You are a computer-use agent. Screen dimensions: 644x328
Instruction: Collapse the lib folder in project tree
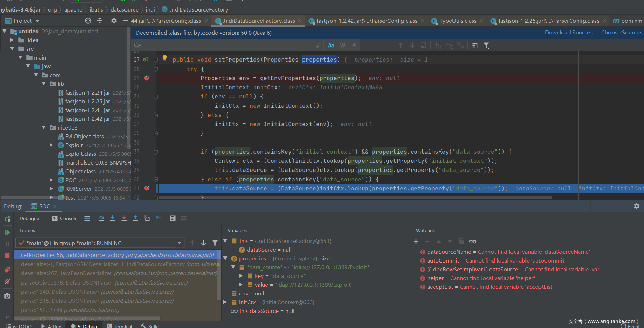coord(44,84)
